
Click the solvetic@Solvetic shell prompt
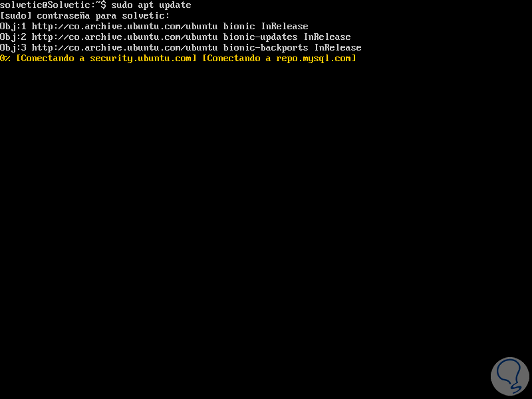coord(53,5)
